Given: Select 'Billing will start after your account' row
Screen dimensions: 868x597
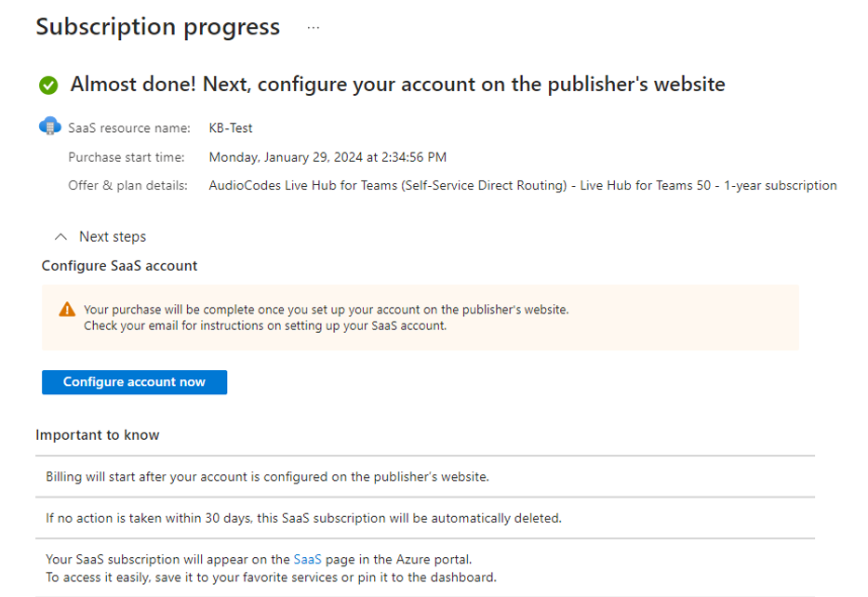Looking at the screenshot, I should click(425, 476).
